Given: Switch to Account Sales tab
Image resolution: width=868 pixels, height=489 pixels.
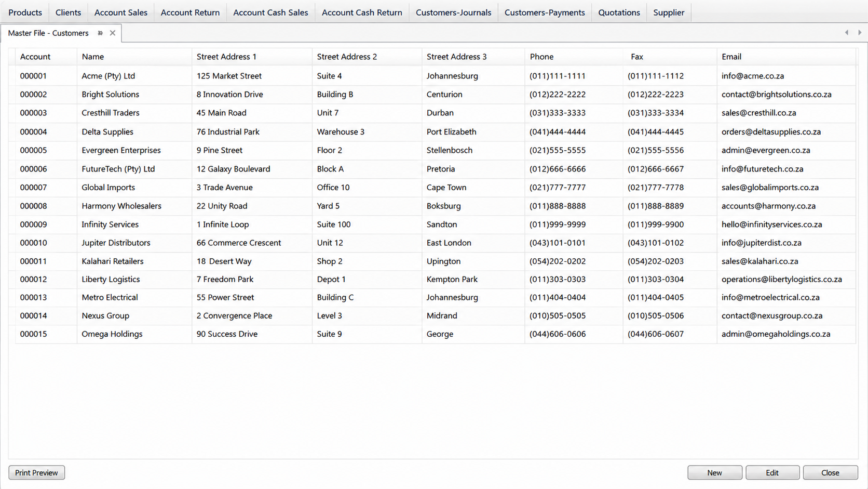Looking at the screenshot, I should pyautogui.click(x=121, y=12).
